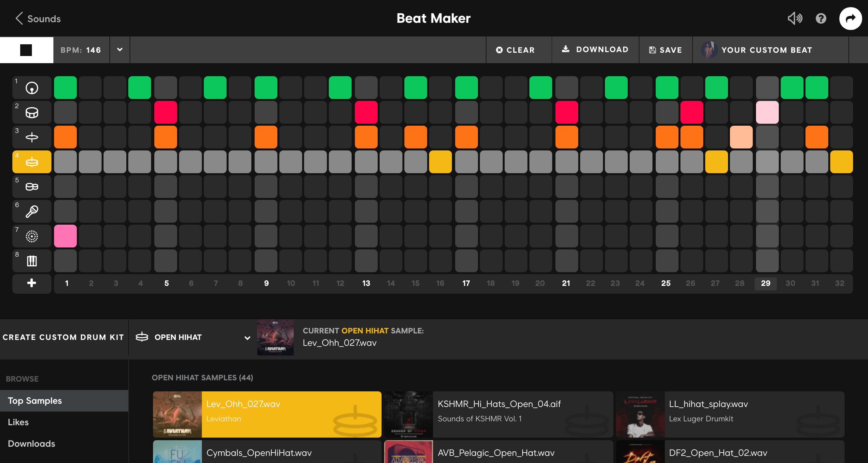
Task: Toggle the volume speaker icon
Action: [x=794, y=19]
